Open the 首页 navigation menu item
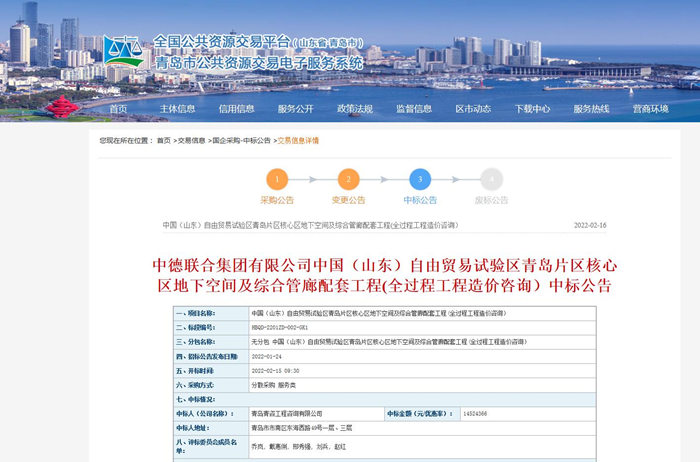 coord(118,109)
